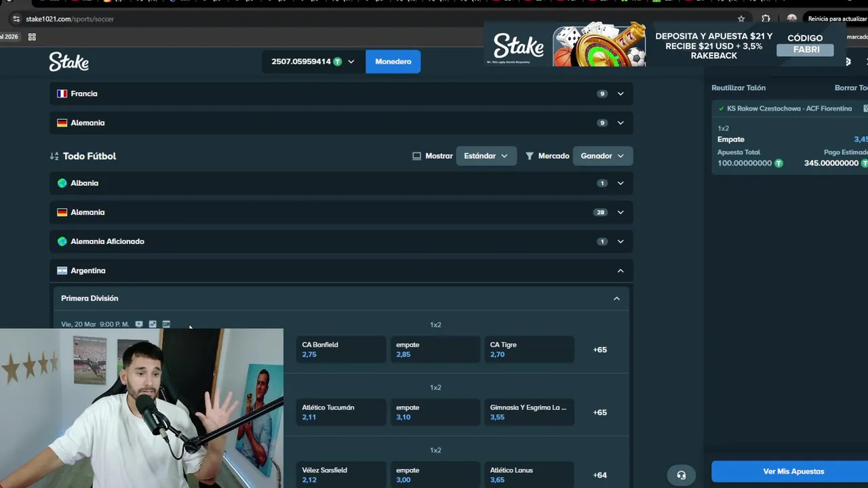The height and width of the screenshot is (488, 868).
Task: Click the France flag icon
Action: click(62, 94)
